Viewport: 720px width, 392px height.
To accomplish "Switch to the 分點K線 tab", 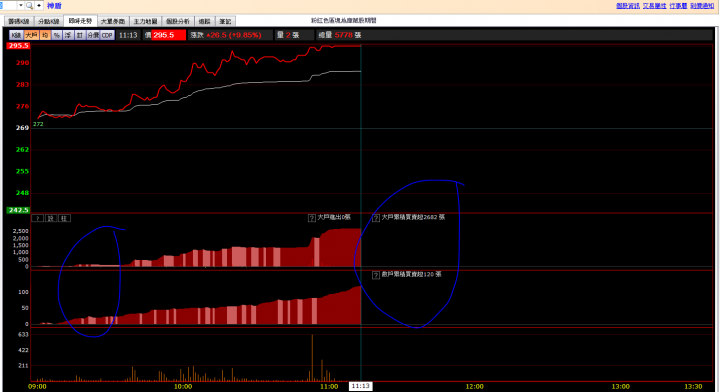I will click(x=49, y=22).
